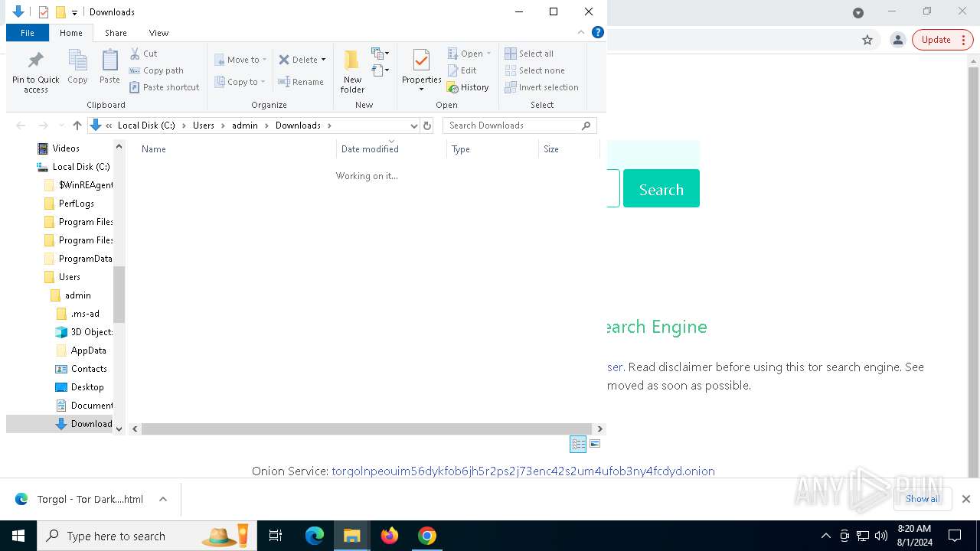
Task: Click the Delete button in Organize
Action: 298,60
